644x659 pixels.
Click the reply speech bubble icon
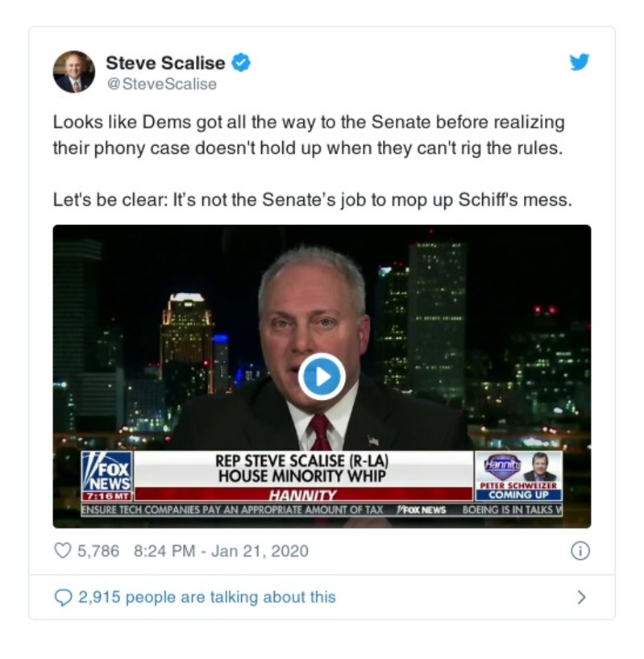[x=64, y=597]
